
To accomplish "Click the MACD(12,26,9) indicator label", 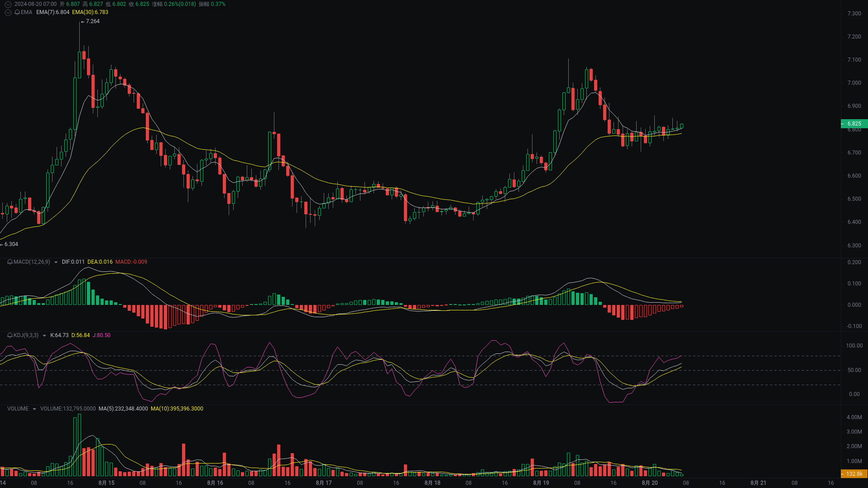I will click(32, 262).
